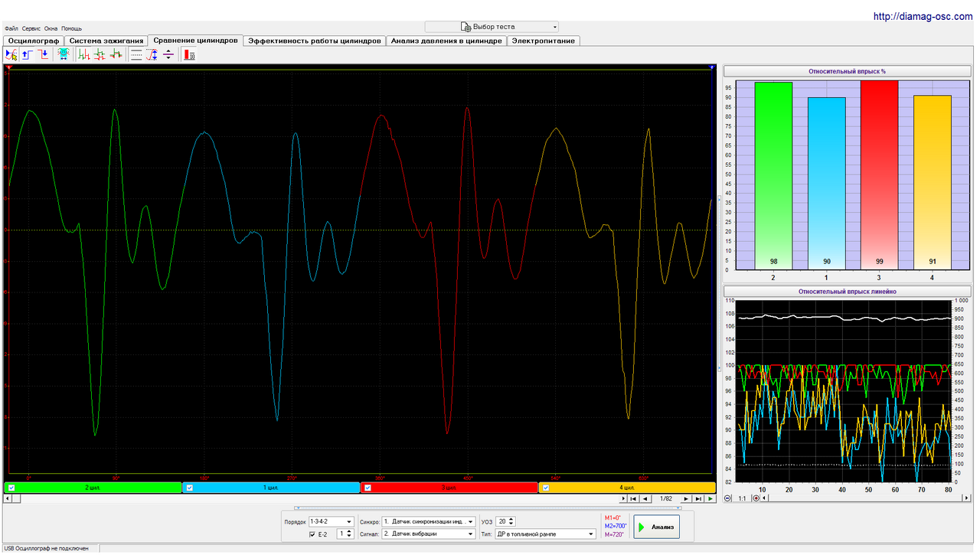Click the cyan waveform auto-fit icon
Viewport: 980px width, 555px height.
click(x=64, y=54)
